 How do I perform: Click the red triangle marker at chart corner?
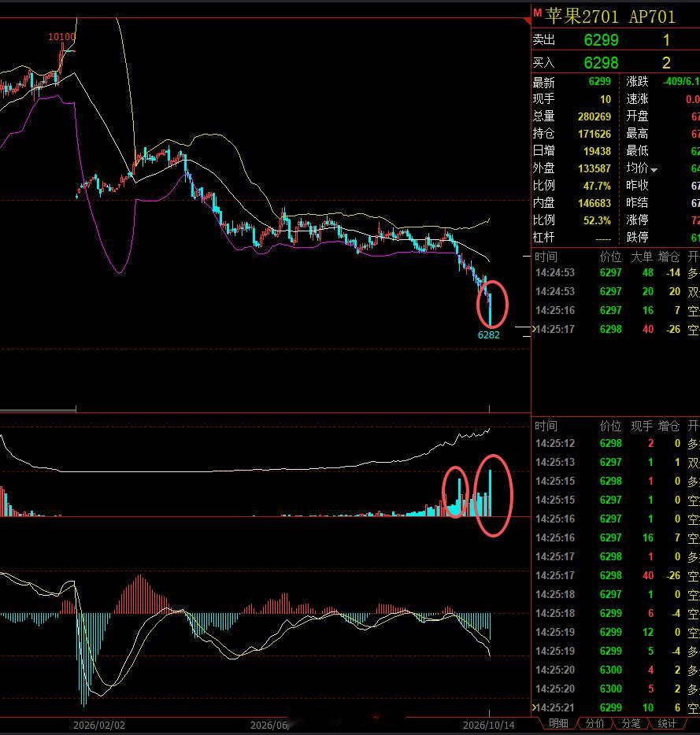point(528,21)
